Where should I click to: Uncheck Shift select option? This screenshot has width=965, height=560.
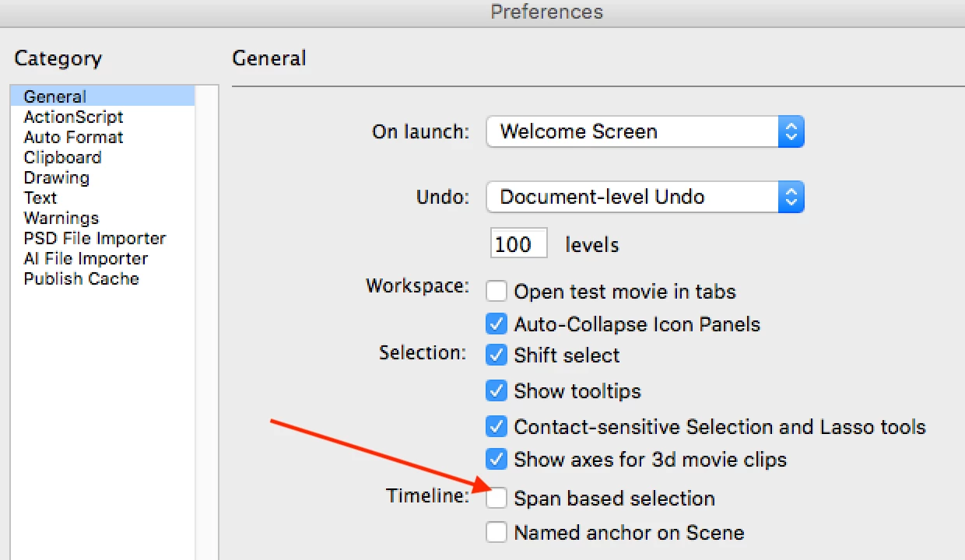pyautogui.click(x=497, y=355)
